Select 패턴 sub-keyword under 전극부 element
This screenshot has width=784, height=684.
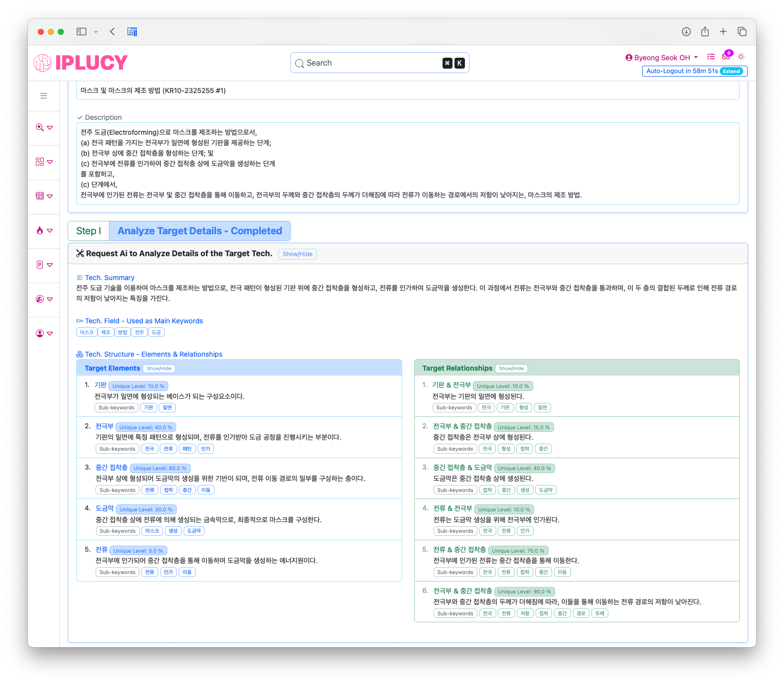(187, 449)
